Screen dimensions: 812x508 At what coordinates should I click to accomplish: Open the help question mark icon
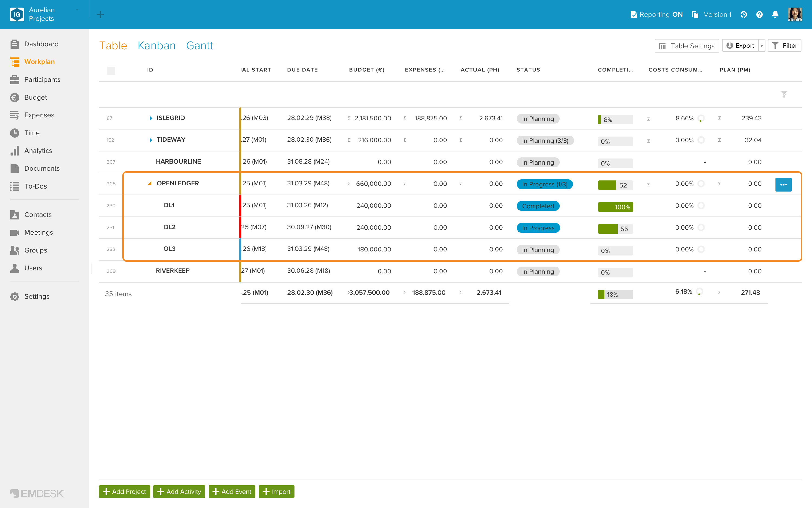(x=759, y=14)
